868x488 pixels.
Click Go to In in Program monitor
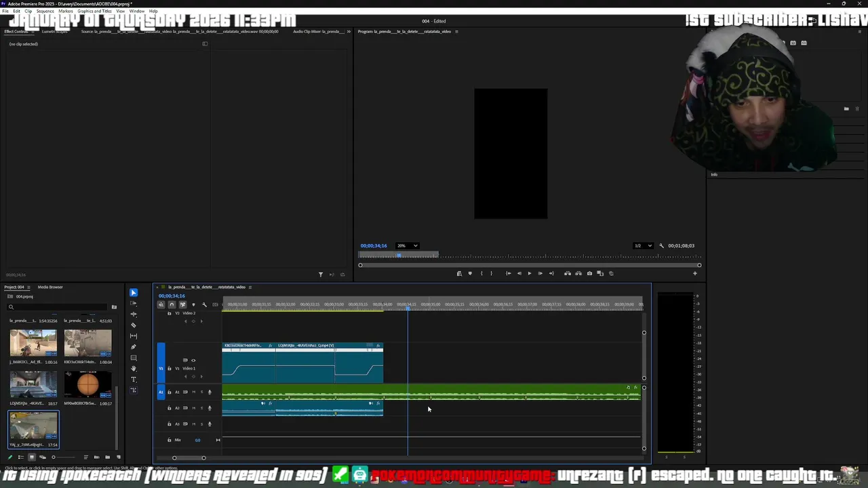(508, 273)
